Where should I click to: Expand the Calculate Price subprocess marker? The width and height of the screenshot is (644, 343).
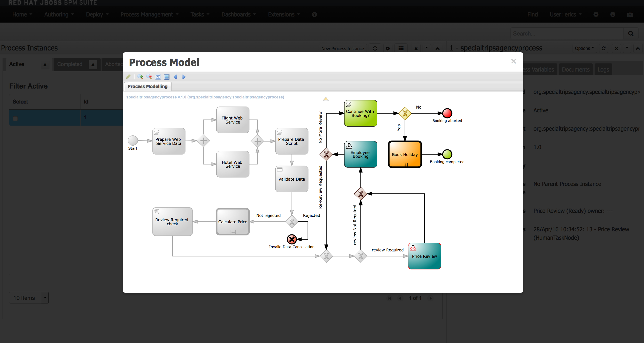[x=233, y=232]
